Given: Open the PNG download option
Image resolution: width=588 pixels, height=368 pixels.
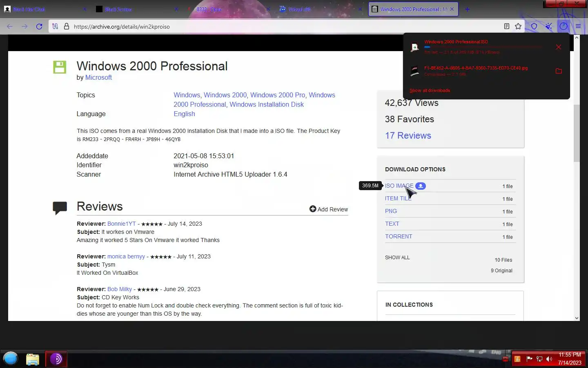Looking at the screenshot, I should click(x=391, y=211).
